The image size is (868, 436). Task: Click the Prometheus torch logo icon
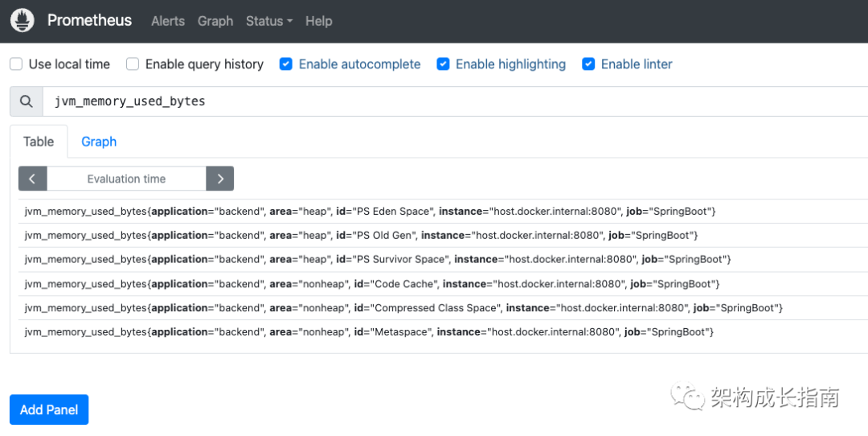click(x=23, y=20)
